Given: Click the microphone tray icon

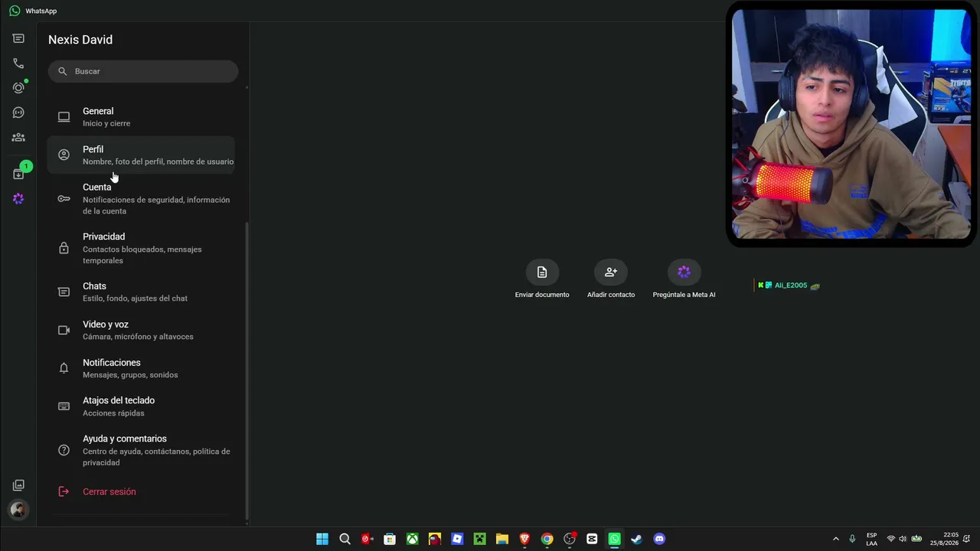Looking at the screenshot, I should click(852, 539).
